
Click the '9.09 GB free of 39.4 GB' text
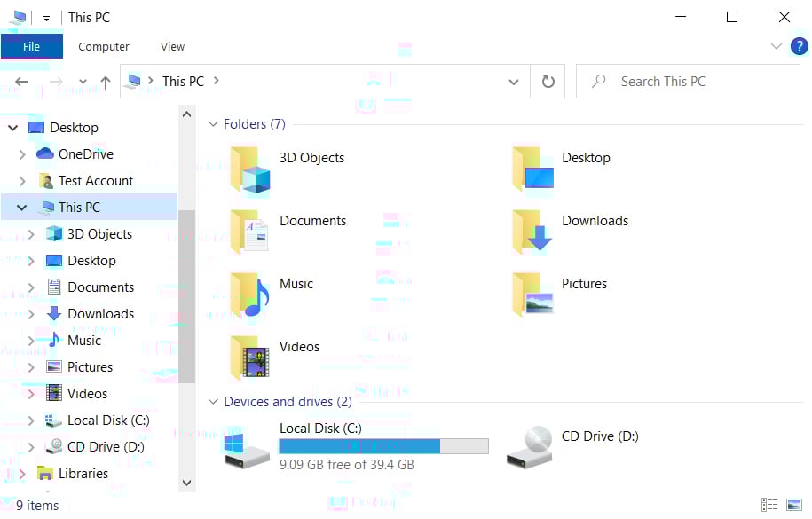pos(346,465)
